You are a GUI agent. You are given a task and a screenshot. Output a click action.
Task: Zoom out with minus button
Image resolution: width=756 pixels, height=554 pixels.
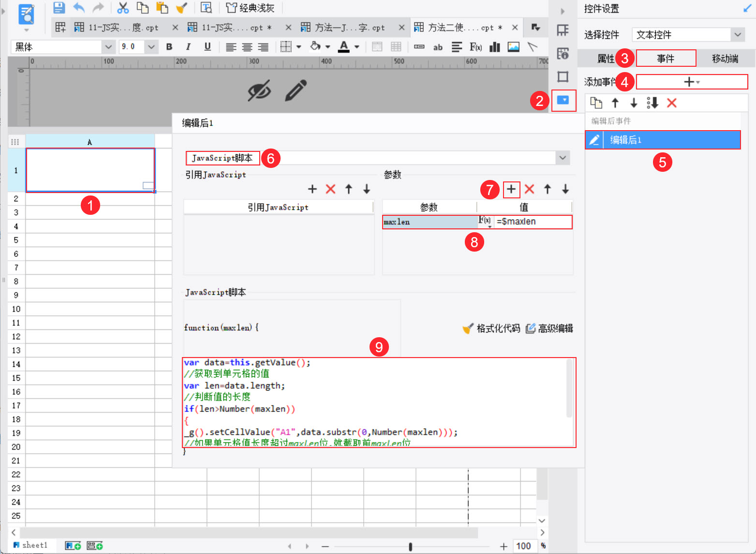point(325,546)
